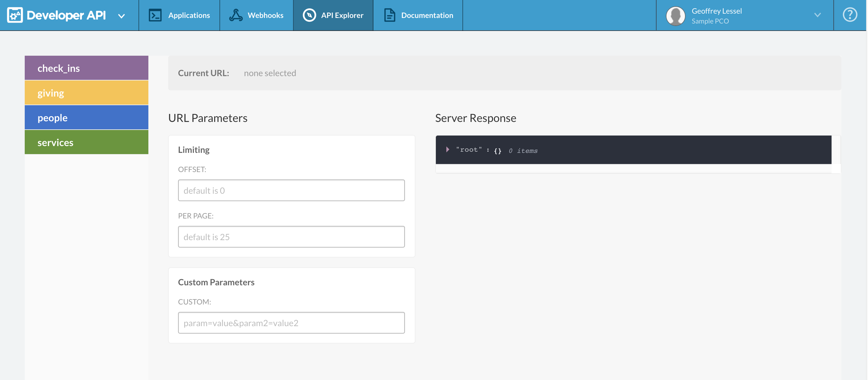Click the Webhooks icon
868x380 pixels.
[x=236, y=15]
